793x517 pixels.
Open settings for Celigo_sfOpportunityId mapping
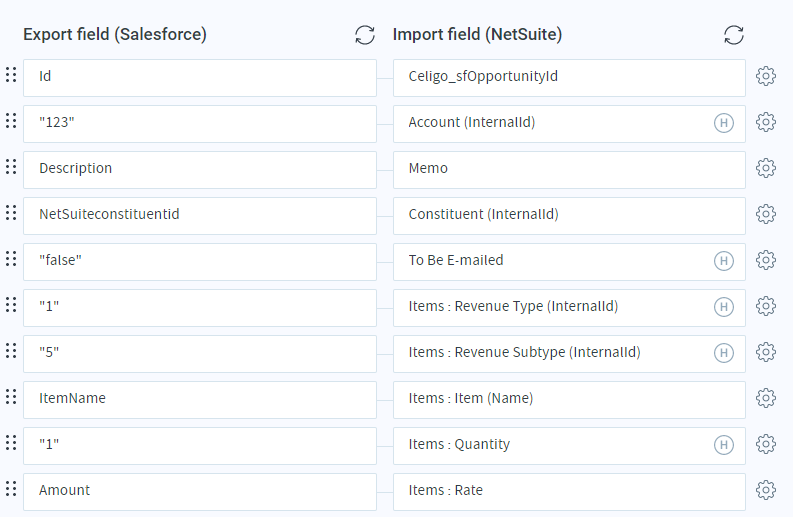[x=766, y=76]
